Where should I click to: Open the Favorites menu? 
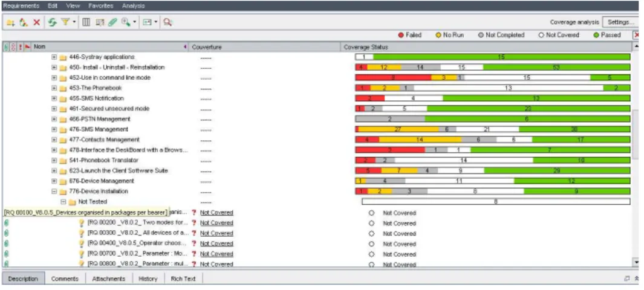102,6
